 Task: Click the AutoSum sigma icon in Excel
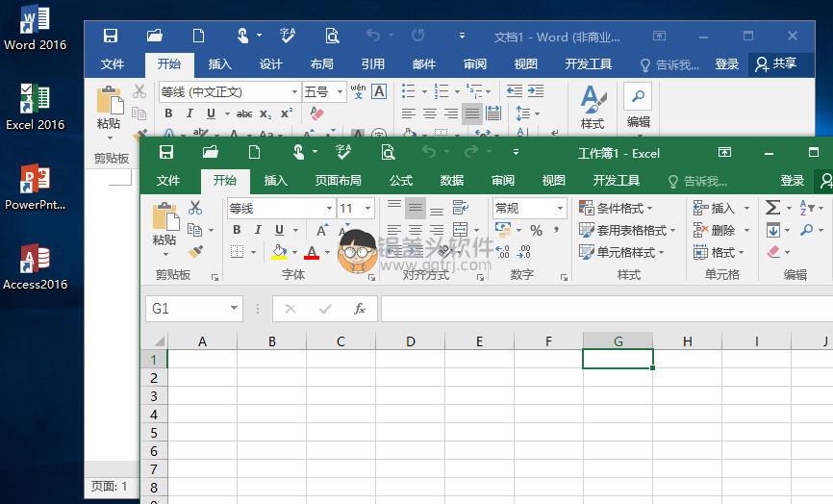tap(773, 208)
